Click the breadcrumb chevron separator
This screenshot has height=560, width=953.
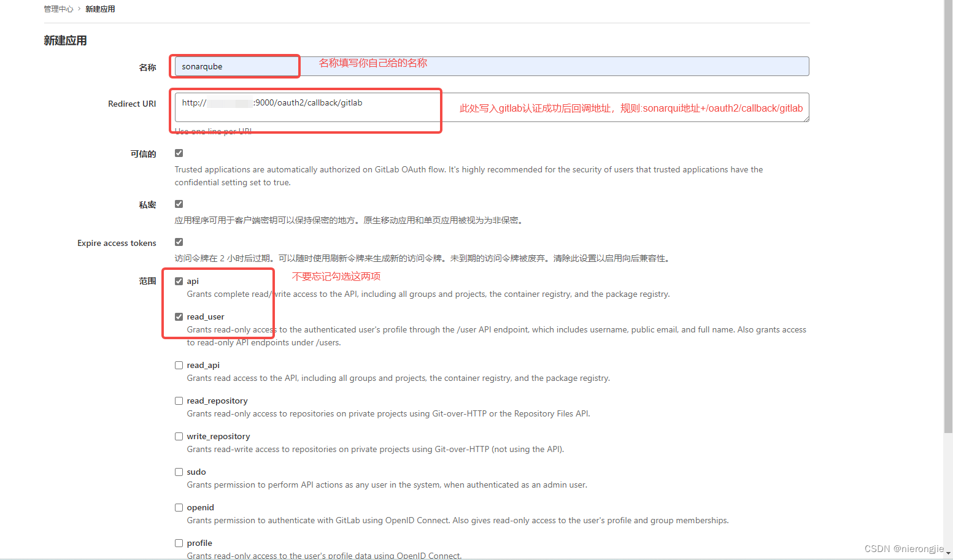(x=79, y=9)
